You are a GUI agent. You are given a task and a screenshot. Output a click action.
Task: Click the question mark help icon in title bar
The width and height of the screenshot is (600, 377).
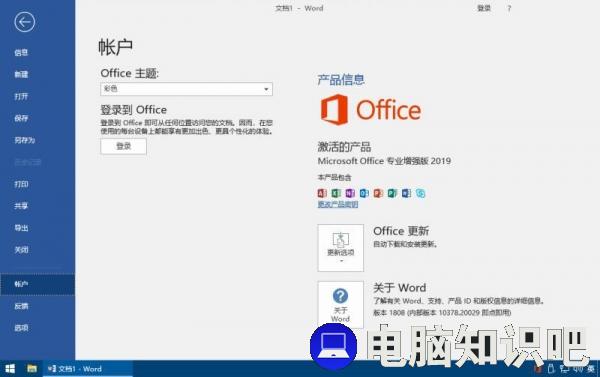pos(509,8)
